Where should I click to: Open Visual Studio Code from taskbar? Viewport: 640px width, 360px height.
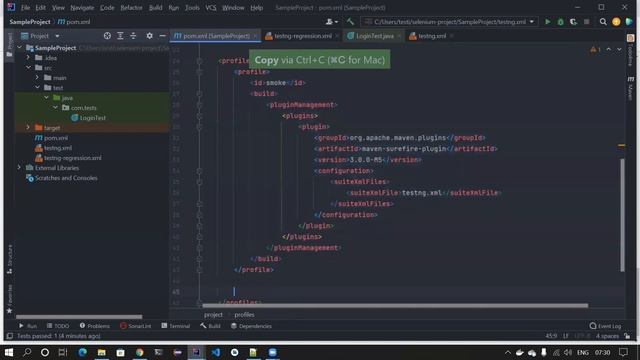tap(216, 352)
